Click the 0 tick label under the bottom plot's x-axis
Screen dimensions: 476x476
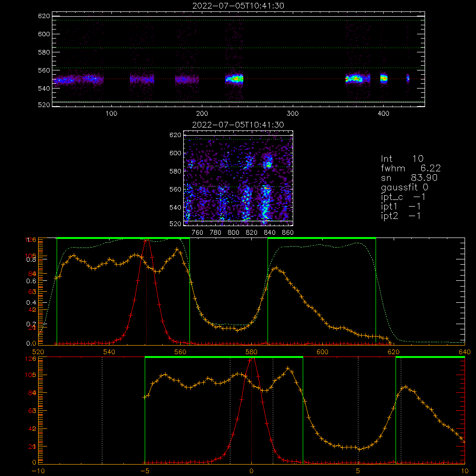[x=251, y=471]
